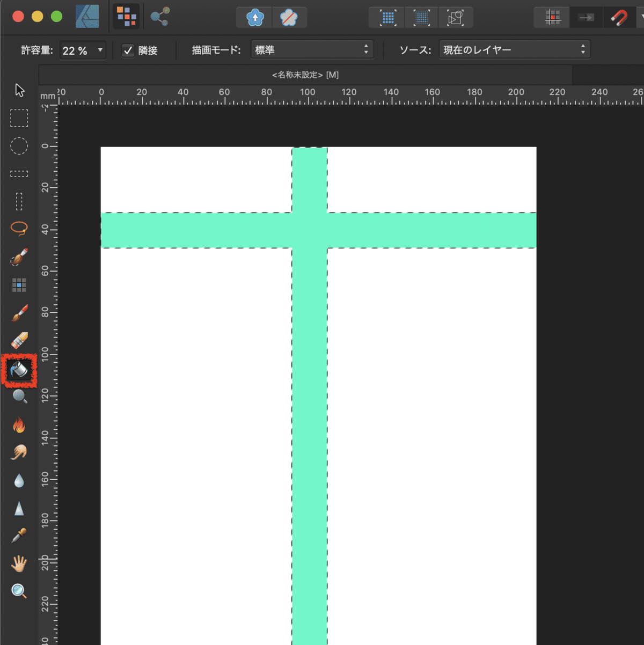
Task: Open the 描画モード 標準 dropdown
Action: point(312,50)
